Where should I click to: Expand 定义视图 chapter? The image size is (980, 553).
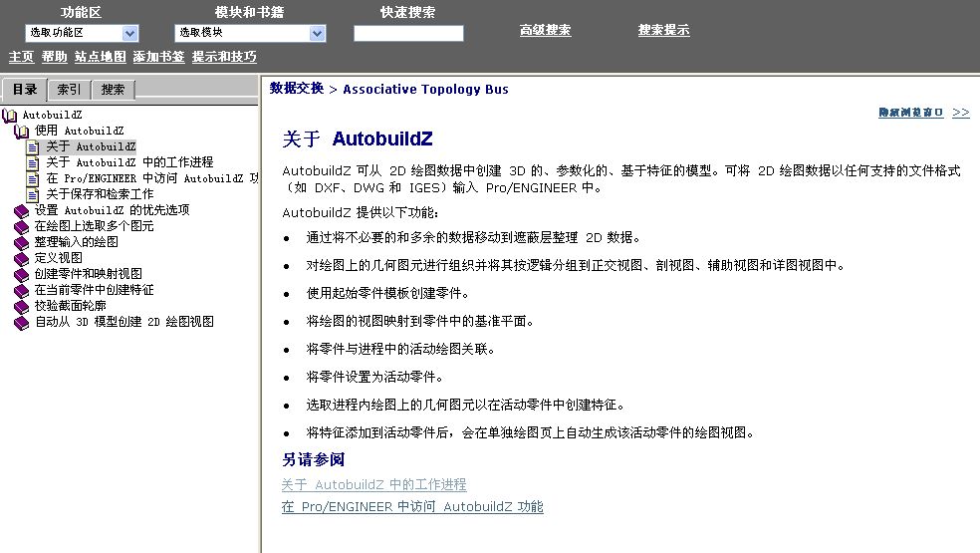tap(58, 258)
